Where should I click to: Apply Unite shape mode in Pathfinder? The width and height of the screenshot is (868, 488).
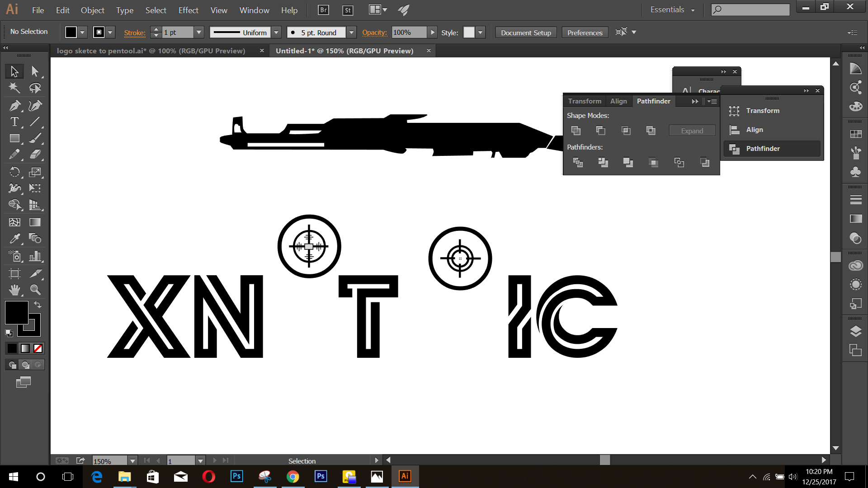click(576, 131)
